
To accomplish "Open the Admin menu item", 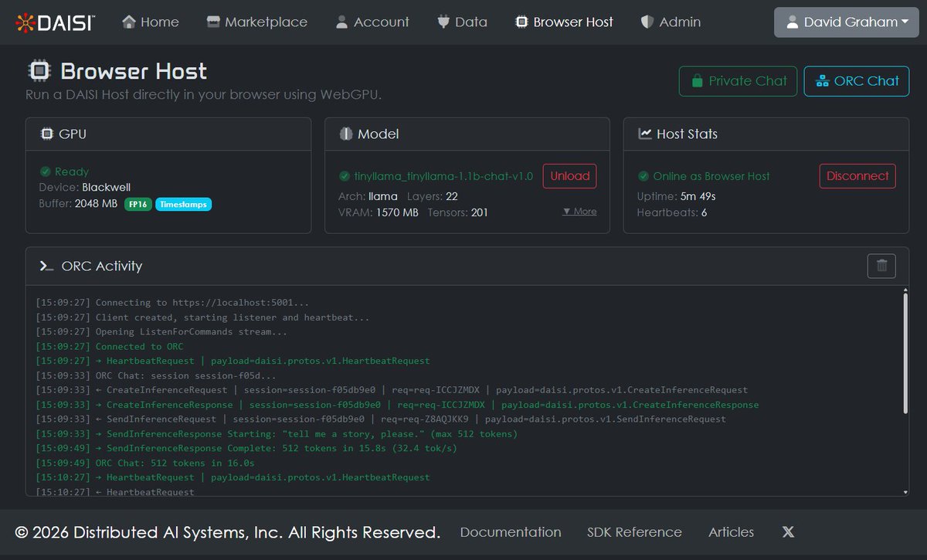I will pyautogui.click(x=671, y=22).
